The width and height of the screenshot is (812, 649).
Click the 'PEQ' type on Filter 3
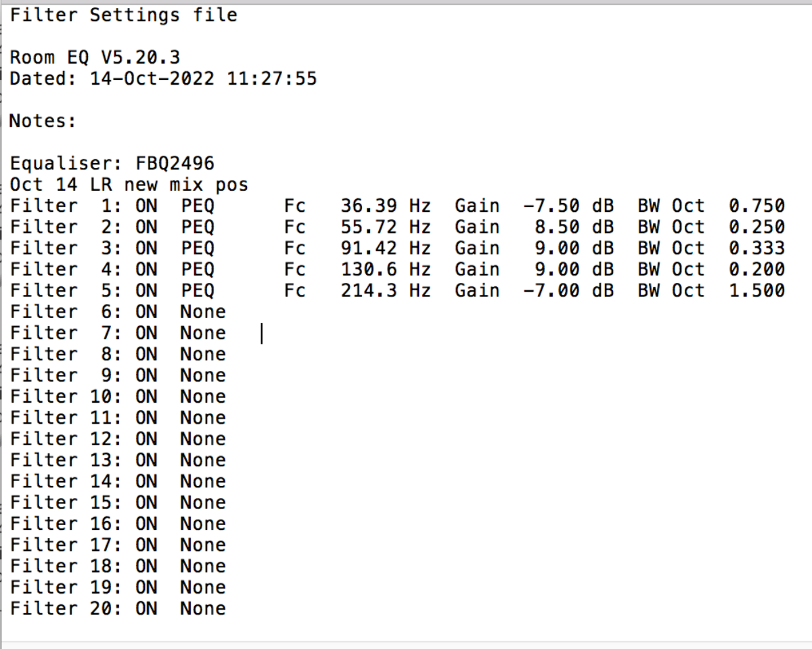pos(197,248)
